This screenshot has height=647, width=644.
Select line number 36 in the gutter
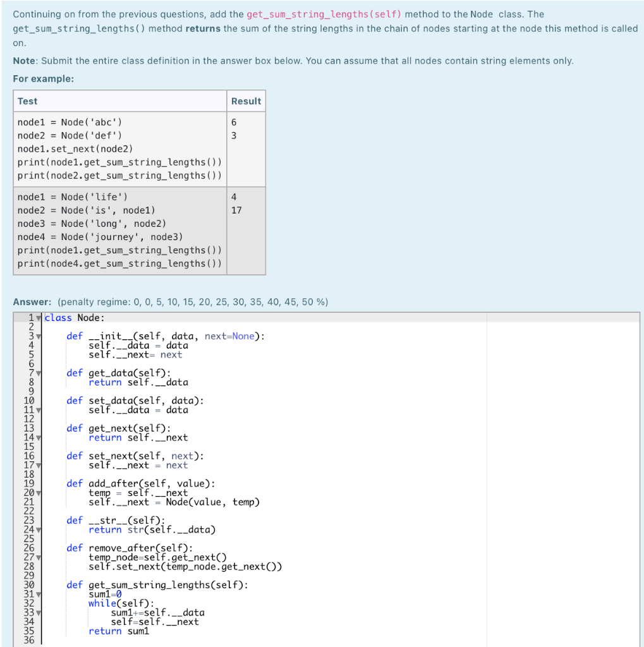click(x=29, y=640)
